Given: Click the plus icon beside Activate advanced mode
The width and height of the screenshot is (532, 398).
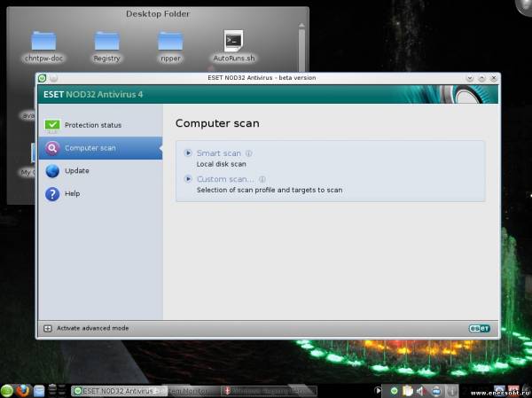Looking at the screenshot, I should click(48, 329).
